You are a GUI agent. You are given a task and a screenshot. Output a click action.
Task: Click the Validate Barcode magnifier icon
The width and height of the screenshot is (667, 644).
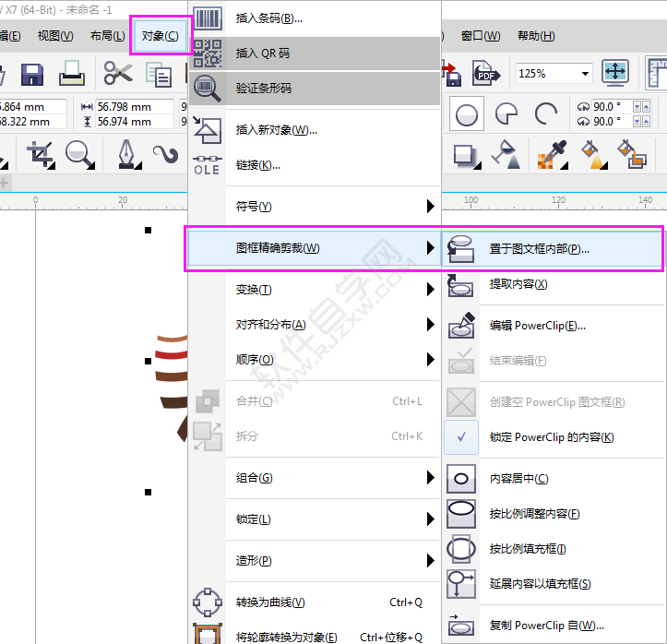point(208,89)
